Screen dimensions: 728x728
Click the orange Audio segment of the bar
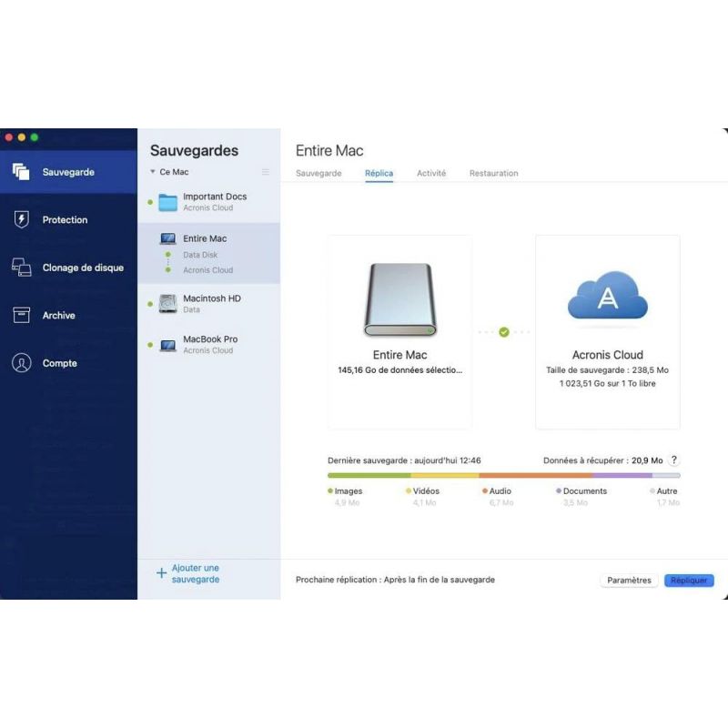tap(536, 475)
